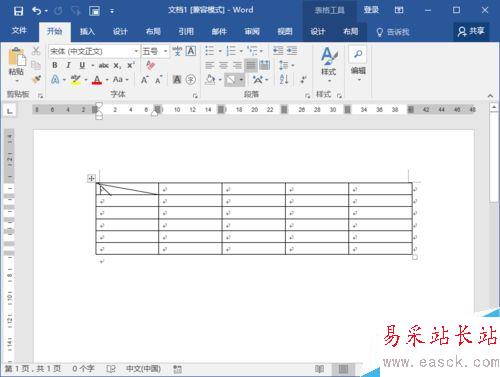Expand the line spacing dropdown
The width and height of the screenshot is (500, 377).
(293, 65)
